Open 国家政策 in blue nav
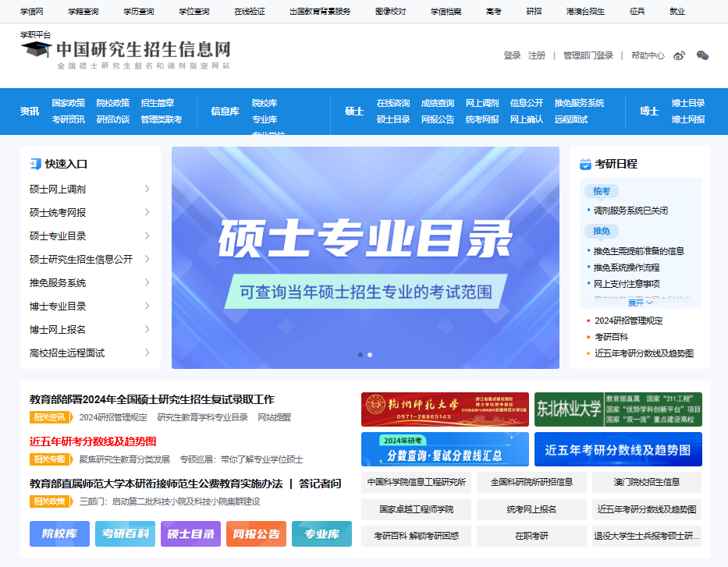Viewport: 728px width, 567px height. pyautogui.click(x=68, y=103)
